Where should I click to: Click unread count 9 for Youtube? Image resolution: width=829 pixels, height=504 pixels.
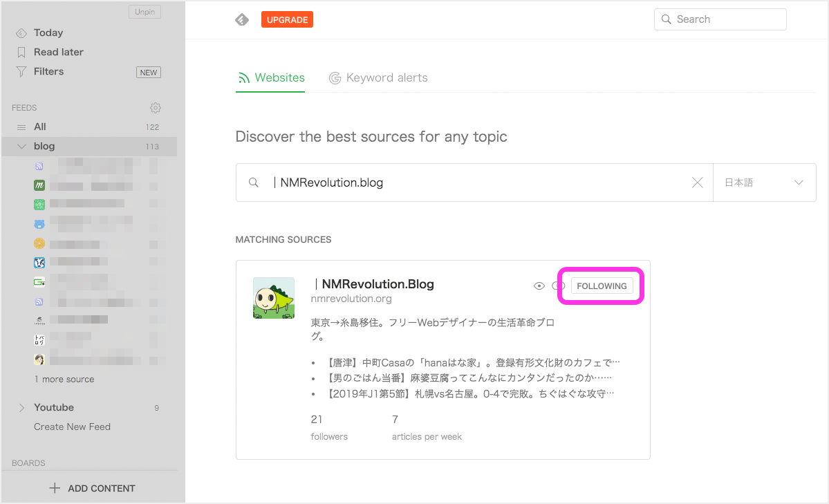coord(156,408)
